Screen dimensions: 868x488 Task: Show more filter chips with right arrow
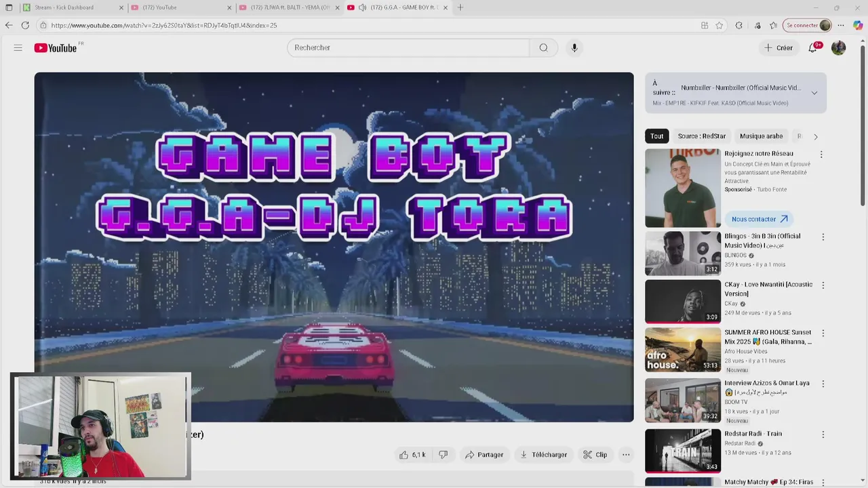click(816, 136)
